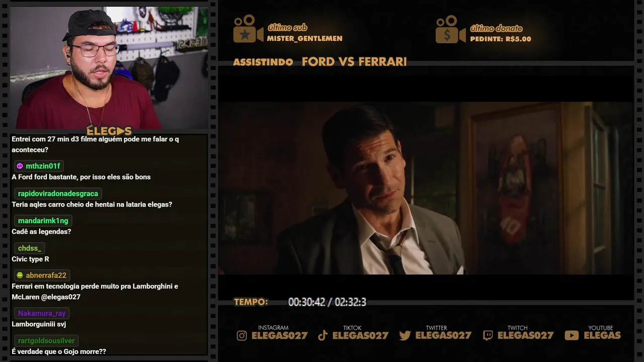Click message about 'carro cheio de hentai'
This screenshot has height=362, width=644.
click(x=92, y=205)
